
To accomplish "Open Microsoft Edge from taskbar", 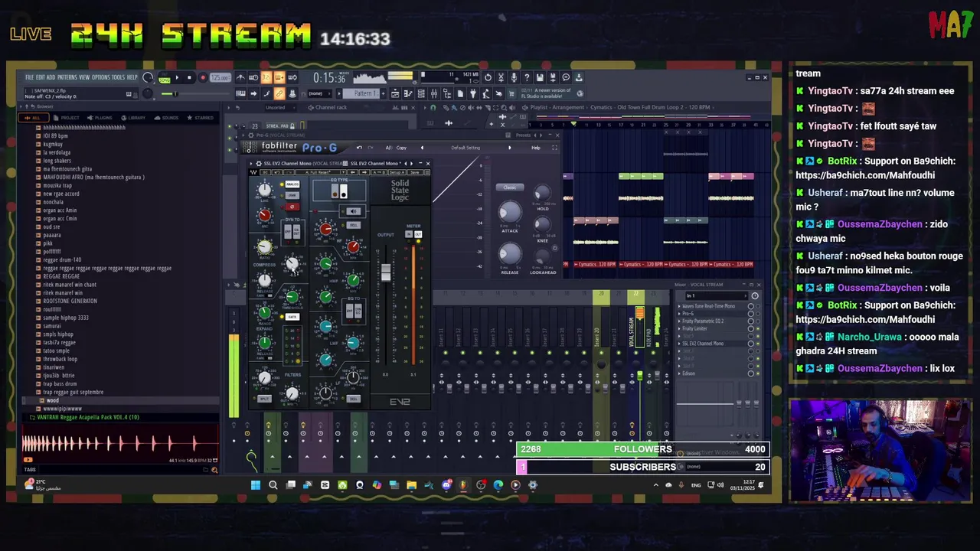I will click(x=498, y=484).
